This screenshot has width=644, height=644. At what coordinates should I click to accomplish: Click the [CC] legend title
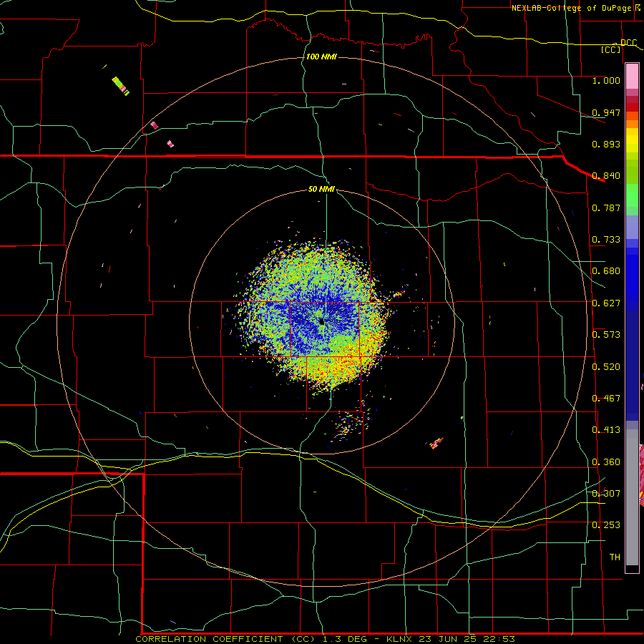pyautogui.click(x=611, y=49)
